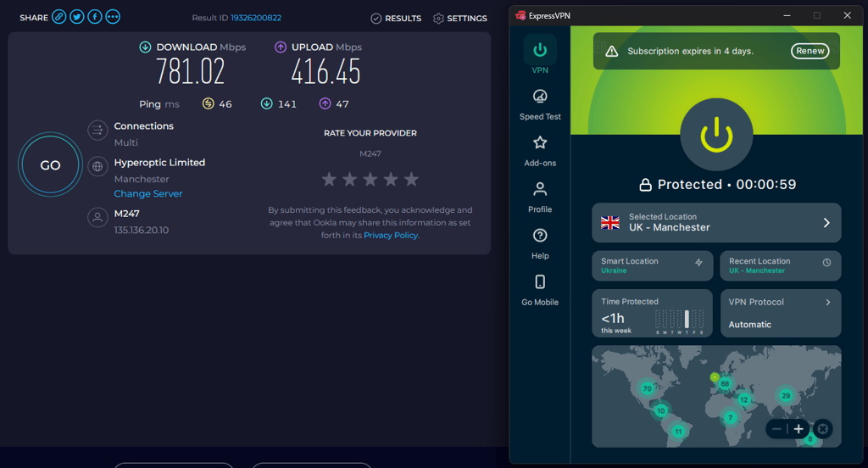Open Speed Test in ExpressVPN sidebar
The height and width of the screenshot is (468, 868).
point(540,104)
